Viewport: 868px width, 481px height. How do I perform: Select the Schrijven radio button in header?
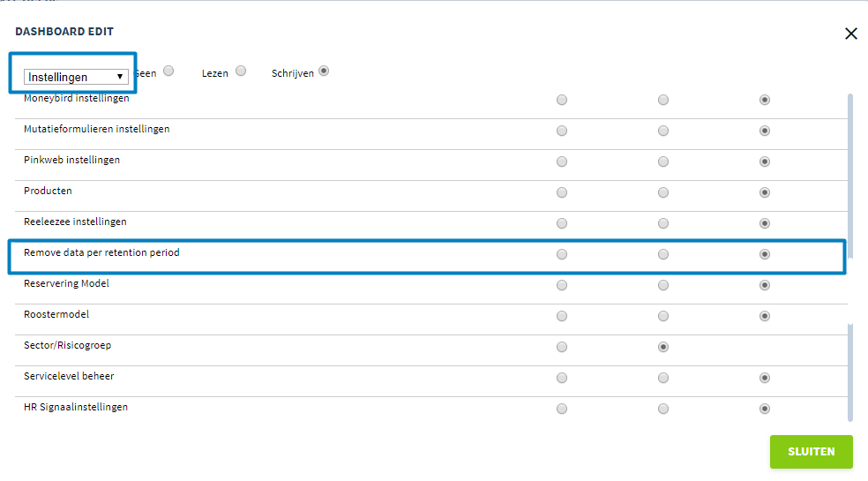pos(324,71)
